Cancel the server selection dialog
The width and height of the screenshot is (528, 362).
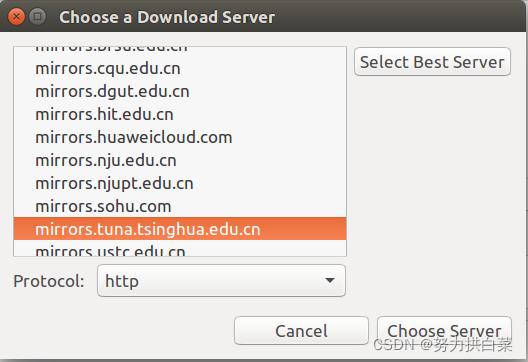coord(301,331)
